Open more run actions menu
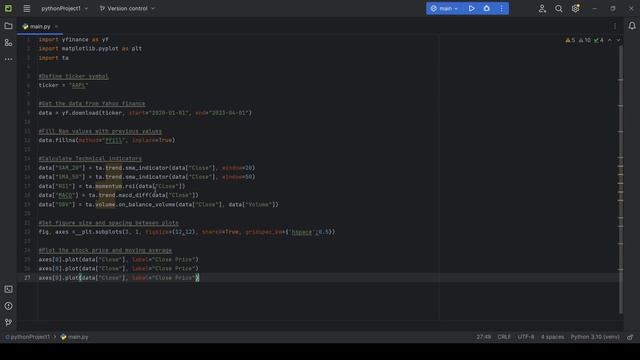 [x=502, y=8]
